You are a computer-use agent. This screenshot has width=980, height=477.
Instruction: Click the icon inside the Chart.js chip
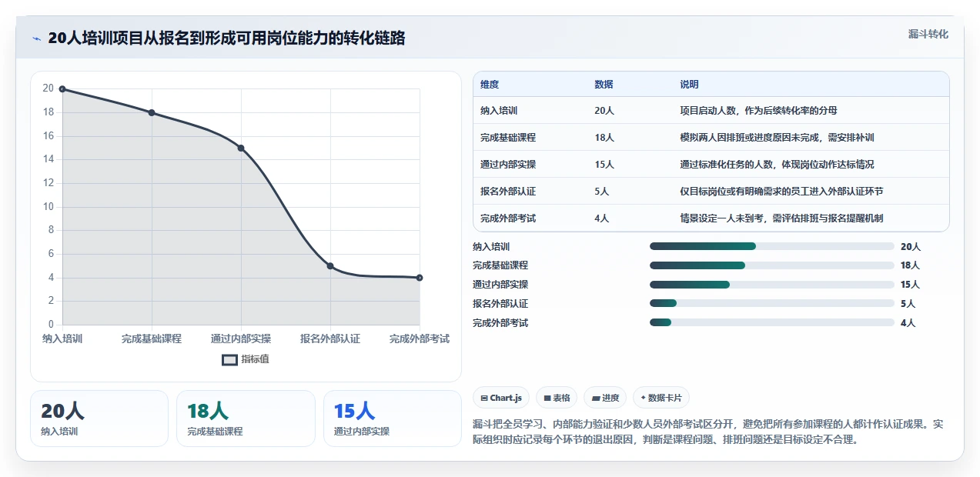484,399
